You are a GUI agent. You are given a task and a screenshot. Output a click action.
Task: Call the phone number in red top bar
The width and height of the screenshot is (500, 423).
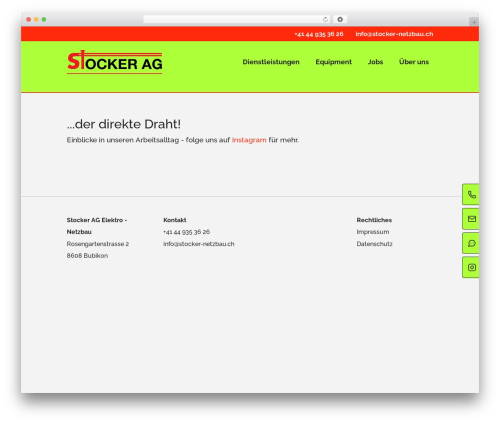point(319,34)
